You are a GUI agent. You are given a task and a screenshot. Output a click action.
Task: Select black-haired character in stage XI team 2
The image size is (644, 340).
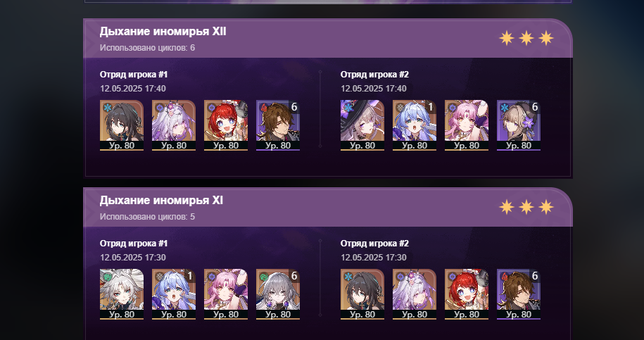coord(362,294)
